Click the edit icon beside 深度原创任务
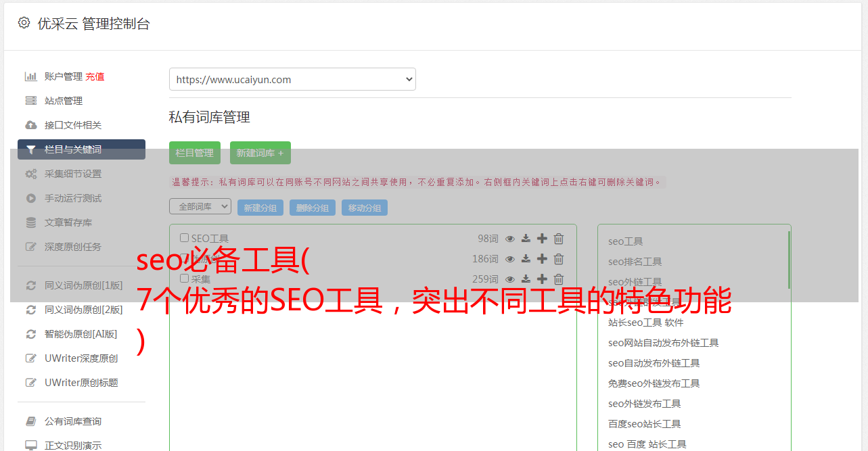The height and width of the screenshot is (451, 868). [31, 247]
